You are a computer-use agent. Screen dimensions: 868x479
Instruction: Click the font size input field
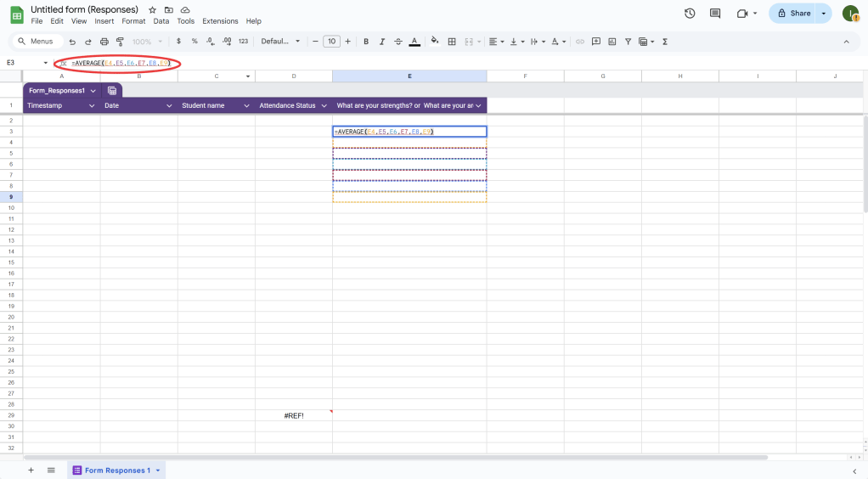[x=331, y=41]
